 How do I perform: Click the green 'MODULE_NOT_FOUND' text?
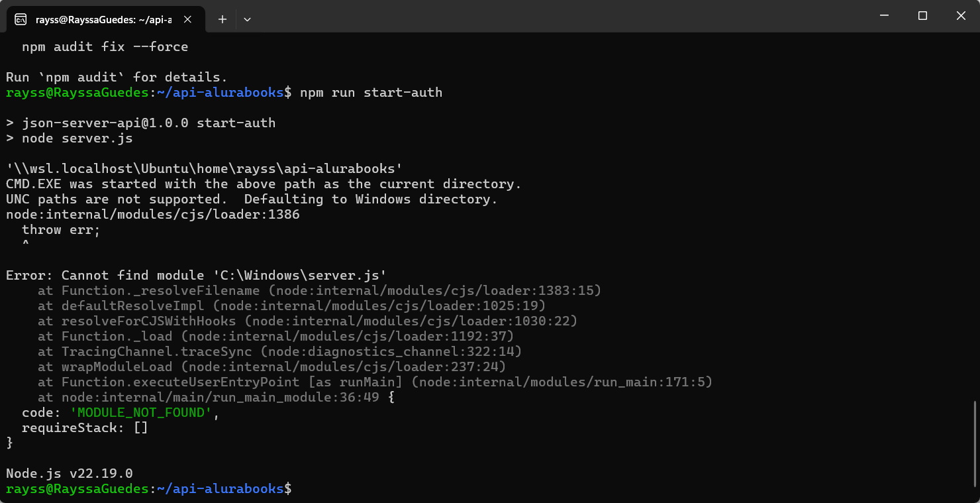coord(141,413)
